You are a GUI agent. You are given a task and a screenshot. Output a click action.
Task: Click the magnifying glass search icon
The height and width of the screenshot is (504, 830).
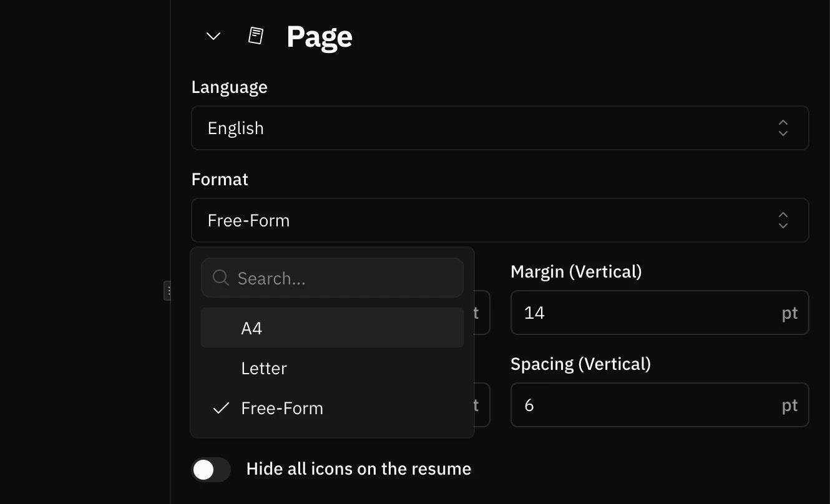[220, 278]
